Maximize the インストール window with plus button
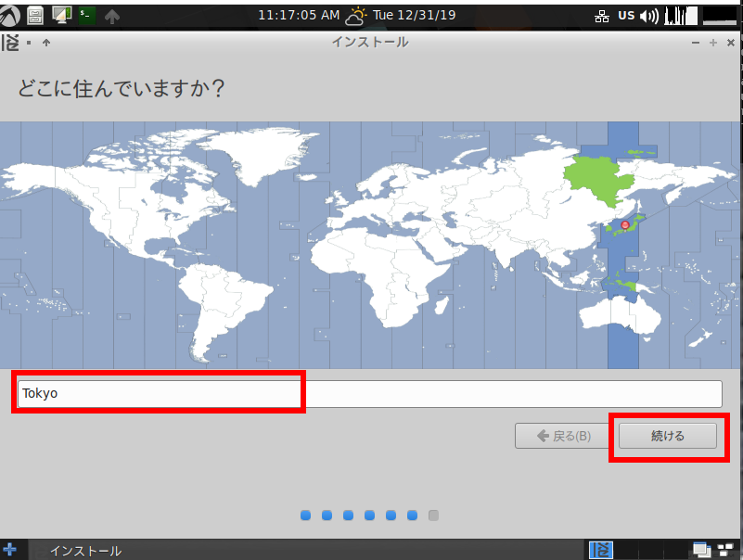This screenshot has height=560, width=743. tap(712, 43)
